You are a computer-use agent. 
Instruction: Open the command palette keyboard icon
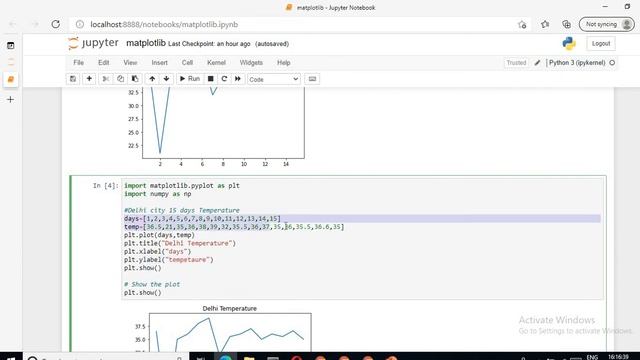312,79
